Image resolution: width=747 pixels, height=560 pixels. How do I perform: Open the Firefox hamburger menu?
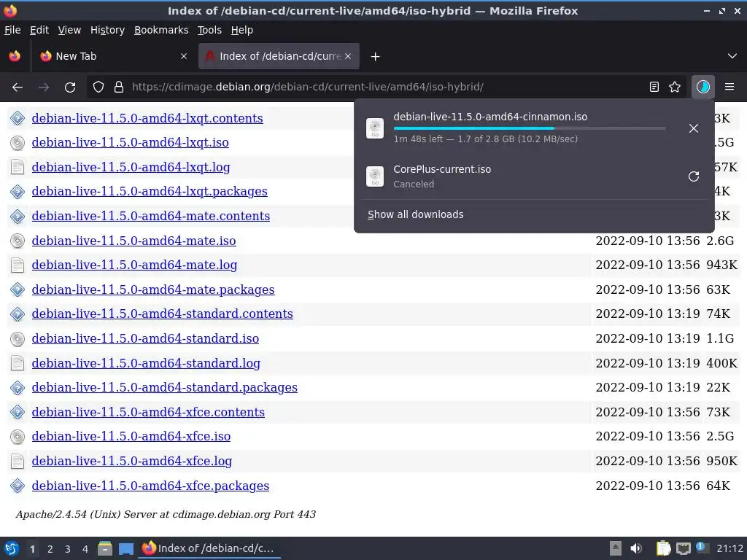(x=729, y=87)
